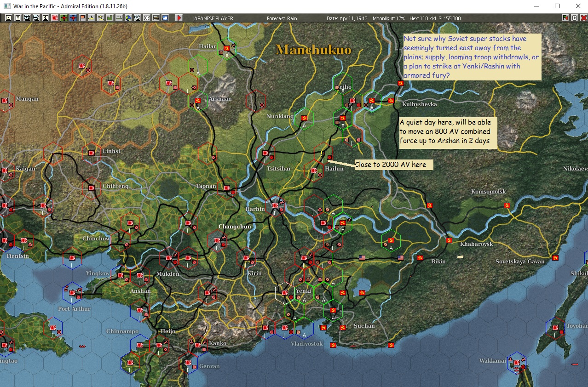Select the Soviet marker at Bikin
The image size is (588, 387).
pyautogui.click(x=420, y=258)
